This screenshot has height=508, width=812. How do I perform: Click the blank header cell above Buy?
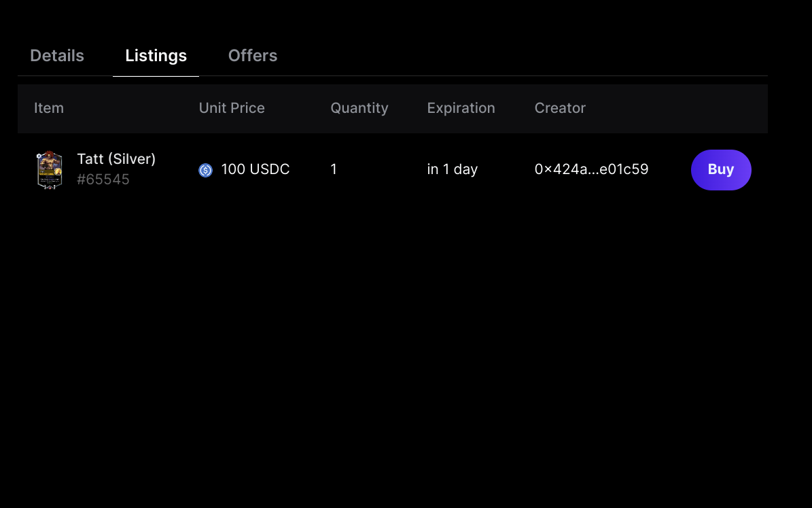(x=720, y=108)
